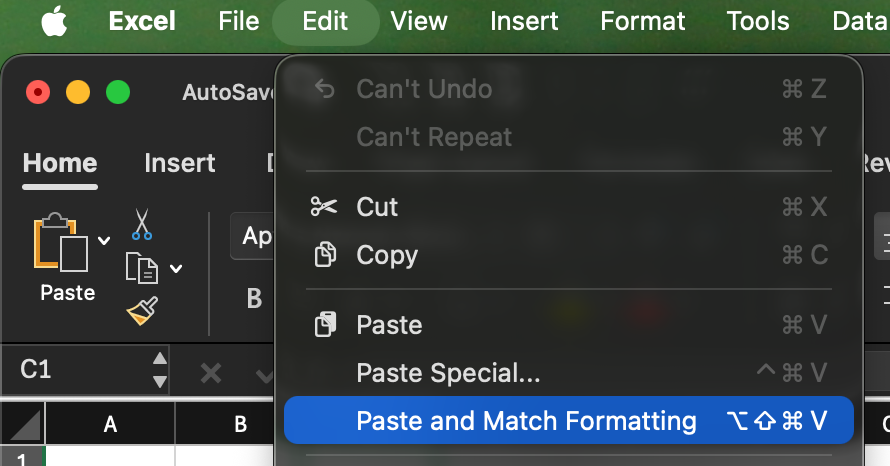Open the Apple menu
The height and width of the screenshot is (466, 890).
click(54, 21)
